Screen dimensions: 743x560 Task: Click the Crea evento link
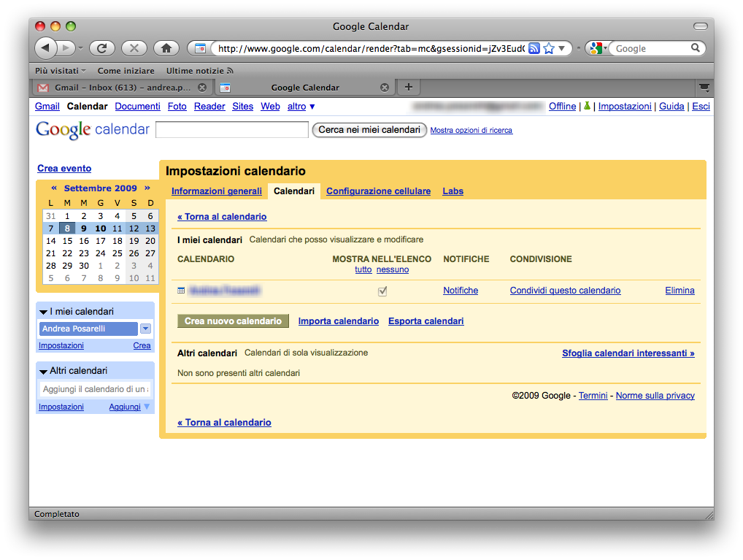click(x=64, y=169)
